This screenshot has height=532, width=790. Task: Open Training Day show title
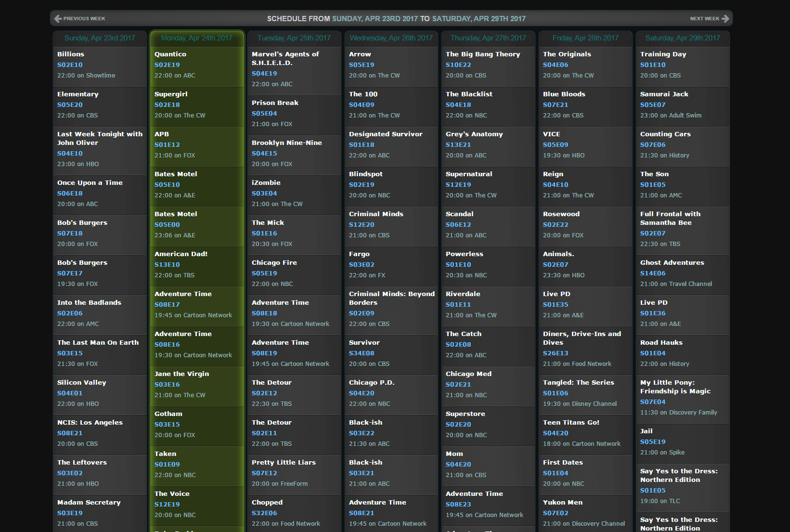(x=663, y=54)
